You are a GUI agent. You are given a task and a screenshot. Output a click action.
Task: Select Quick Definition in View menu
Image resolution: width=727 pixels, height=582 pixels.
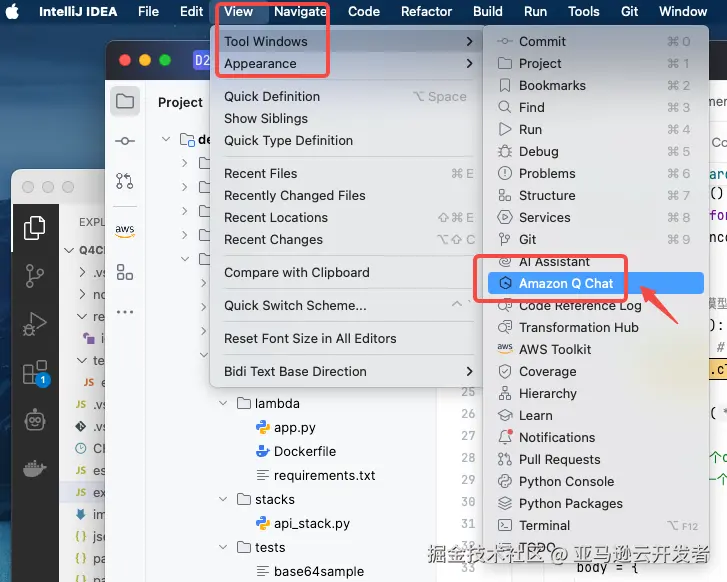[345, 96]
